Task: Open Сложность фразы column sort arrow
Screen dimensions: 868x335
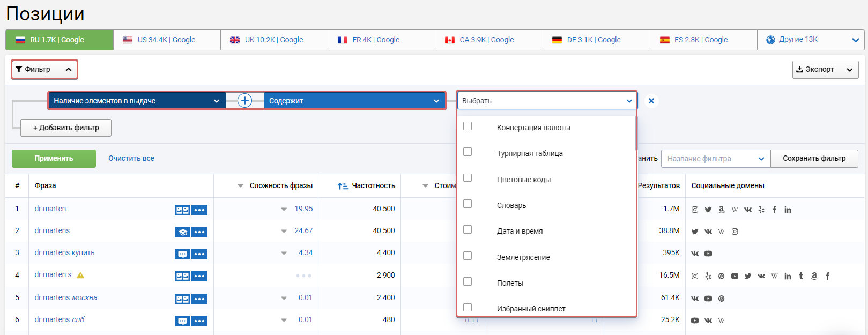Action: [x=240, y=186]
